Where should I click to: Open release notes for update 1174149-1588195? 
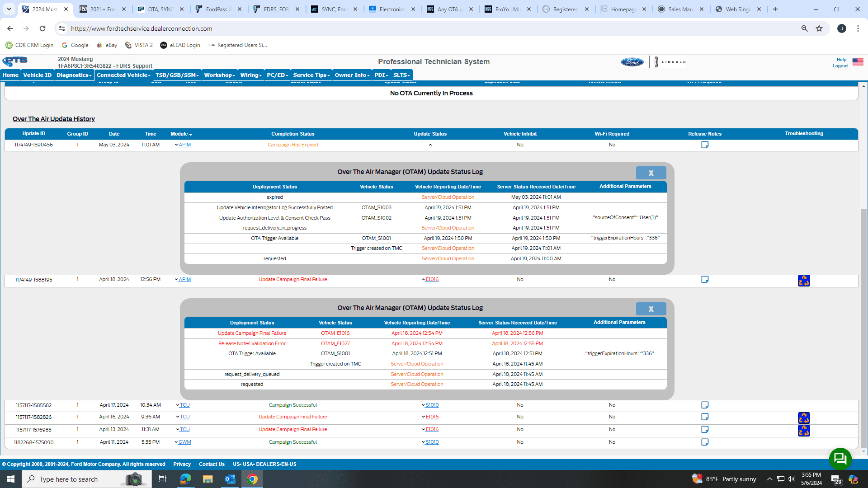705,279
